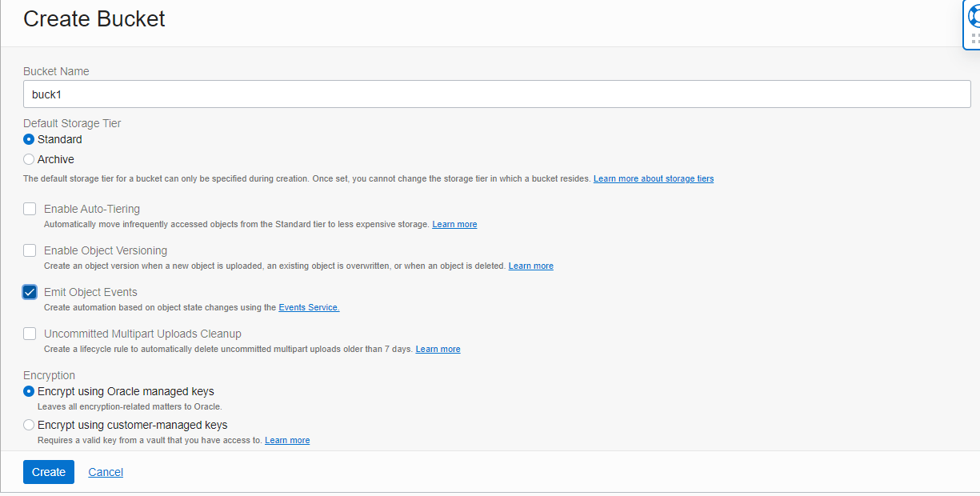Select Encrypt using customer-managed keys
This screenshot has height=496, width=980.
29,425
